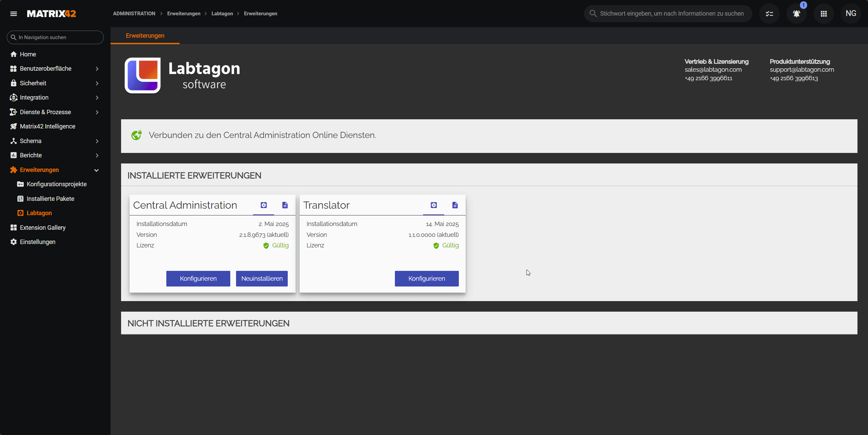Focus the navigation search field
Viewport: 868px width, 435px height.
point(55,37)
